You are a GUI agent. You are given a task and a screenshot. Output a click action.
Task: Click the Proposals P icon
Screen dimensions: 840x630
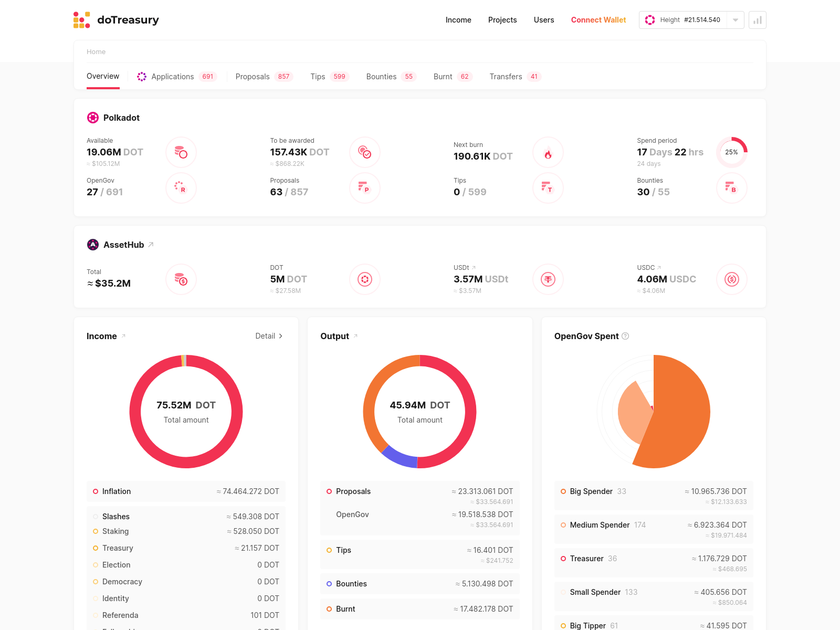(365, 188)
